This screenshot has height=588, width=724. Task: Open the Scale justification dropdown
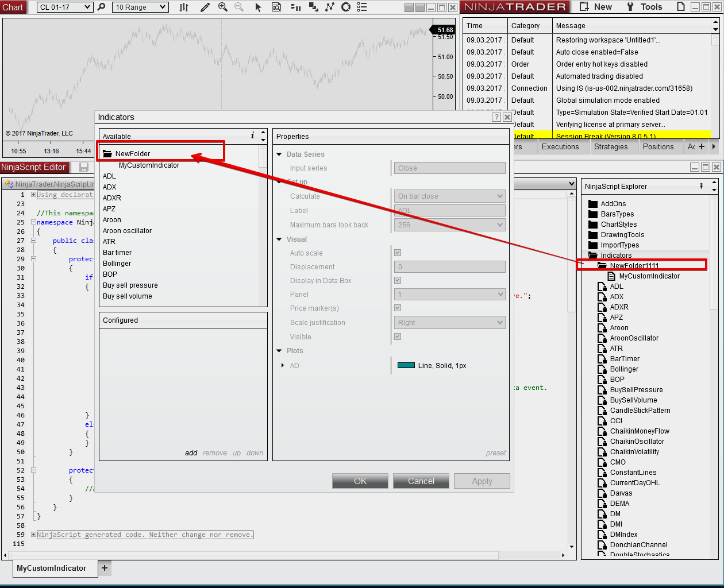pos(450,322)
